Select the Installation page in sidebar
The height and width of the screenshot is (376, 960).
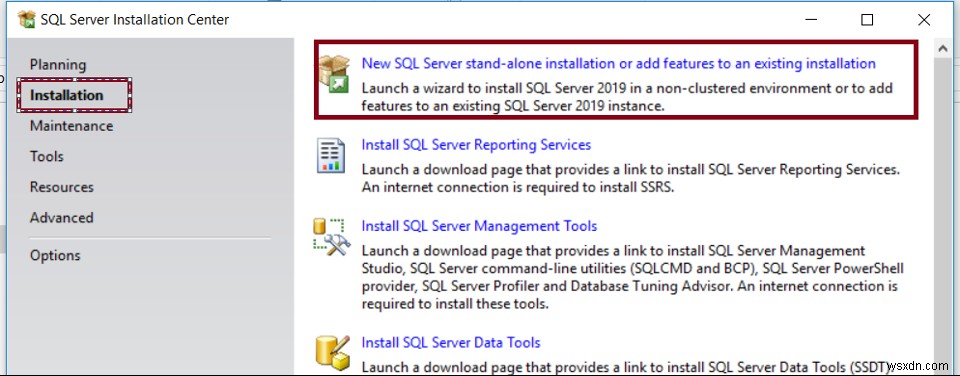[67, 95]
